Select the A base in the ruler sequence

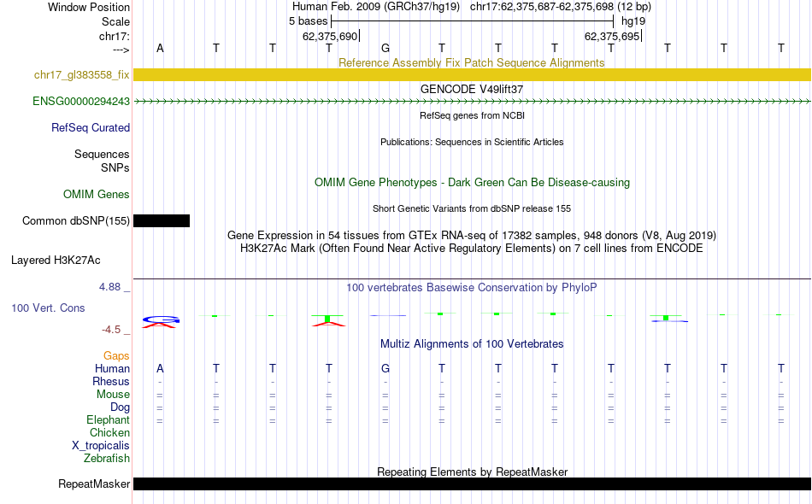[x=160, y=48]
